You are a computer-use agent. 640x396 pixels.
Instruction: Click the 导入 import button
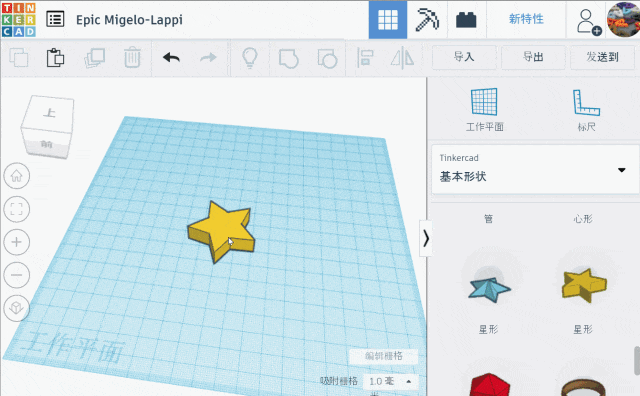tap(464, 57)
